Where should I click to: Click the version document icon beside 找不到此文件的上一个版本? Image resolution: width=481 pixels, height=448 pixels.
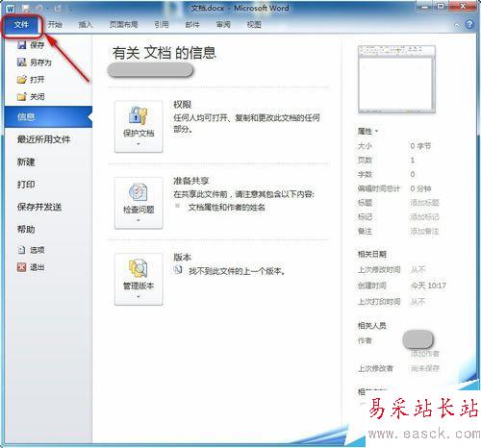tap(178, 270)
